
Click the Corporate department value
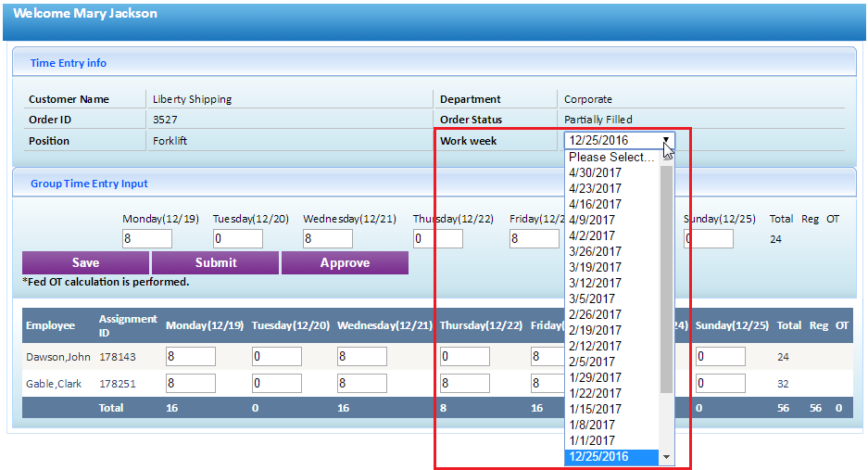(588, 99)
